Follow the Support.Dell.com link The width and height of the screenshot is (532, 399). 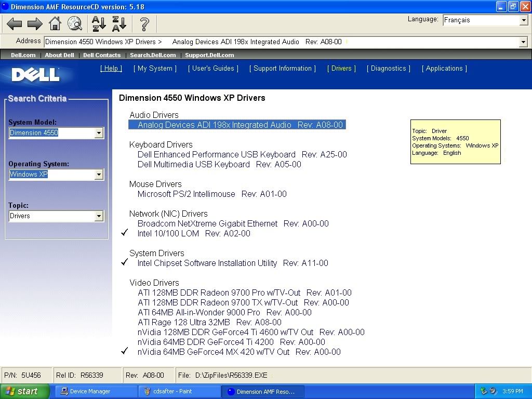click(x=209, y=55)
